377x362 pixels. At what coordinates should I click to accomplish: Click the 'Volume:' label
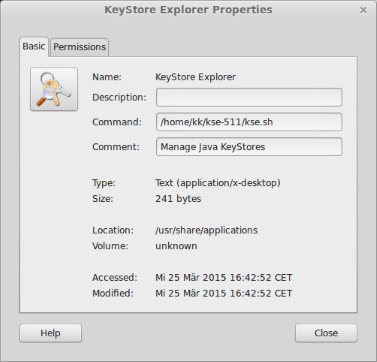pos(110,246)
